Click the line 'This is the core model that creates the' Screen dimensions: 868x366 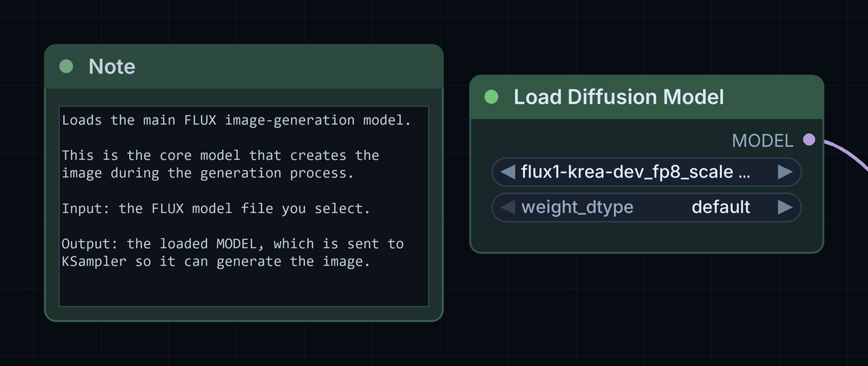click(220, 155)
